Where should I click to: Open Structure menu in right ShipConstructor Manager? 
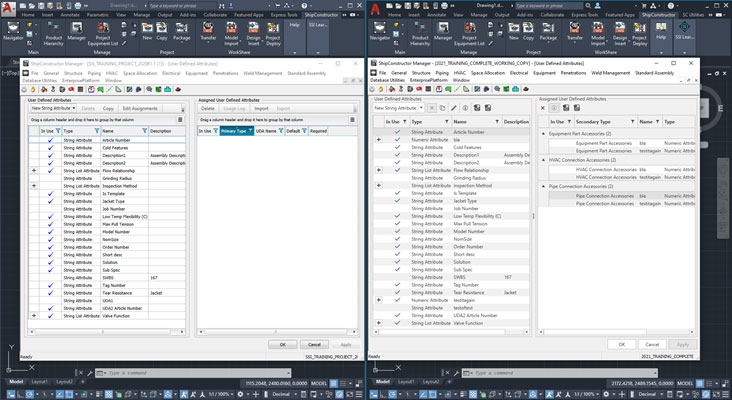tap(421, 73)
